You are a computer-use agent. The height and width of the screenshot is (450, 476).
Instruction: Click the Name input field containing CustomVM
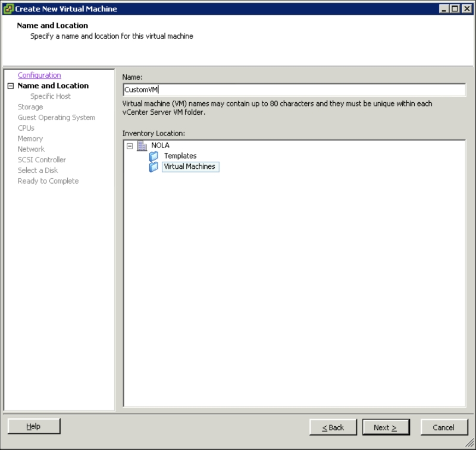(x=294, y=90)
